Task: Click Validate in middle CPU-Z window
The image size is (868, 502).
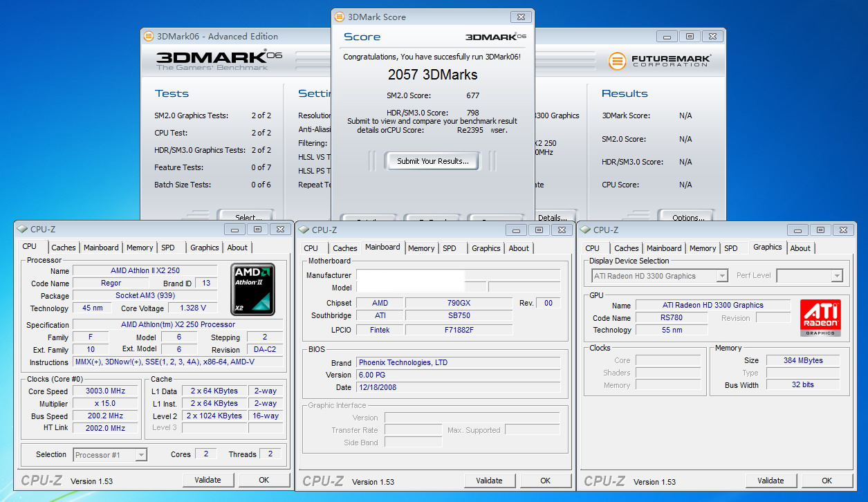Action: [x=489, y=481]
